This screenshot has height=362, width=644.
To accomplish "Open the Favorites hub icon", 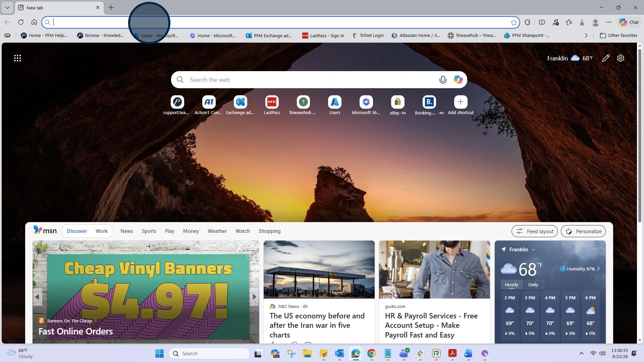I will pyautogui.click(x=569, y=22).
